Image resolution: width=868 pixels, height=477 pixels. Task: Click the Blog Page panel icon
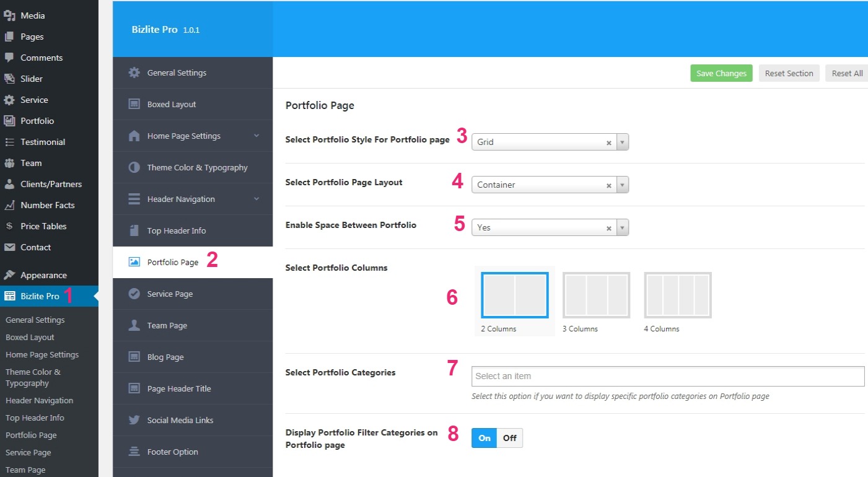[134, 357]
